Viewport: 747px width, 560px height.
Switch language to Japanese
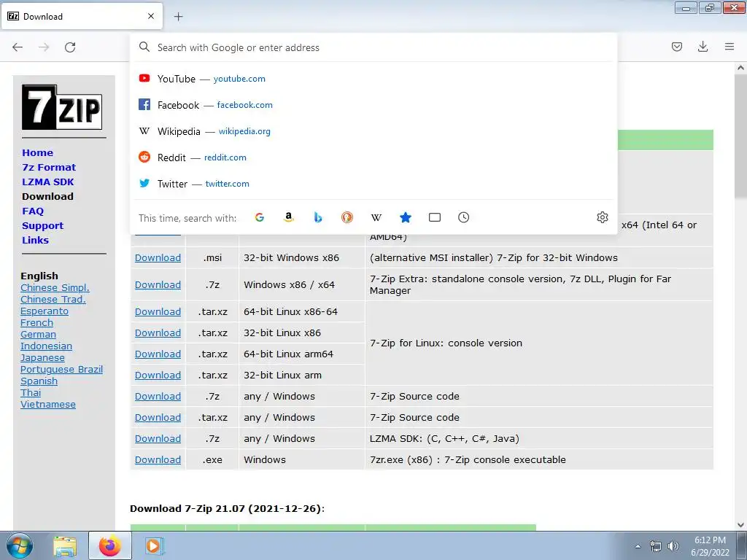tap(42, 358)
